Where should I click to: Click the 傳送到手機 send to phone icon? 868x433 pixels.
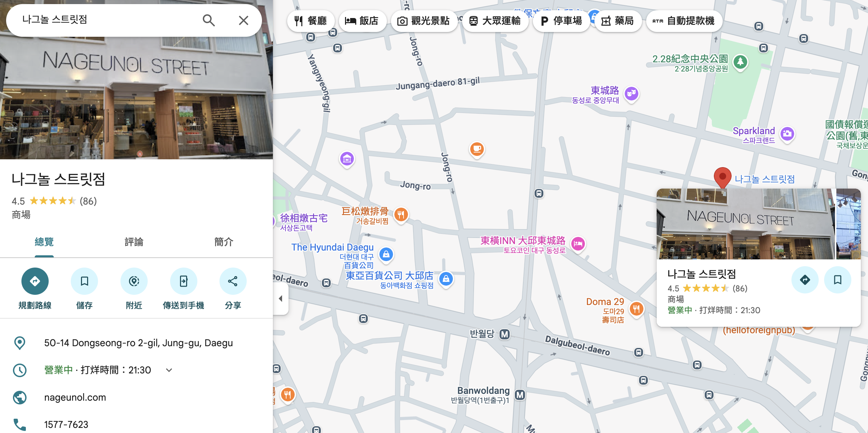[x=184, y=281]
